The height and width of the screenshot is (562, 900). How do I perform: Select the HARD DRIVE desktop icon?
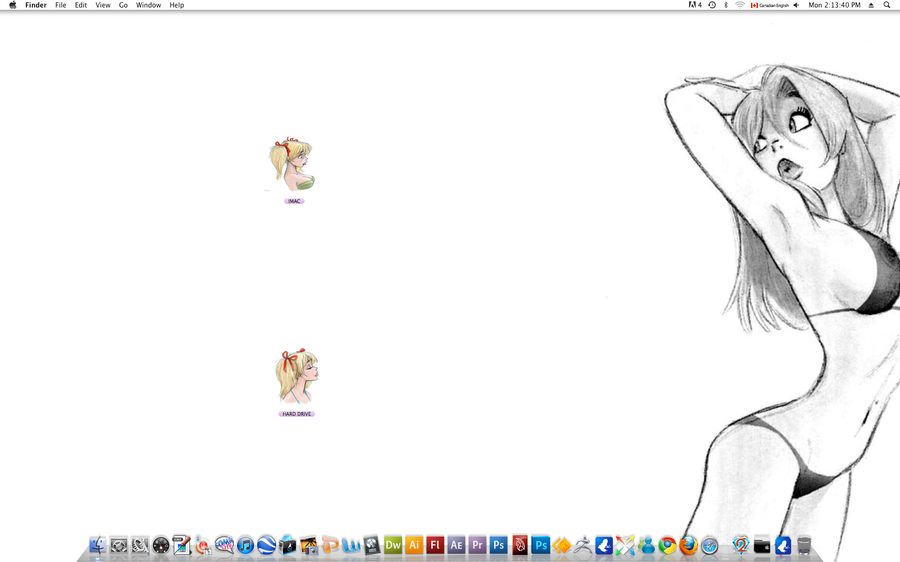[297, 376]
